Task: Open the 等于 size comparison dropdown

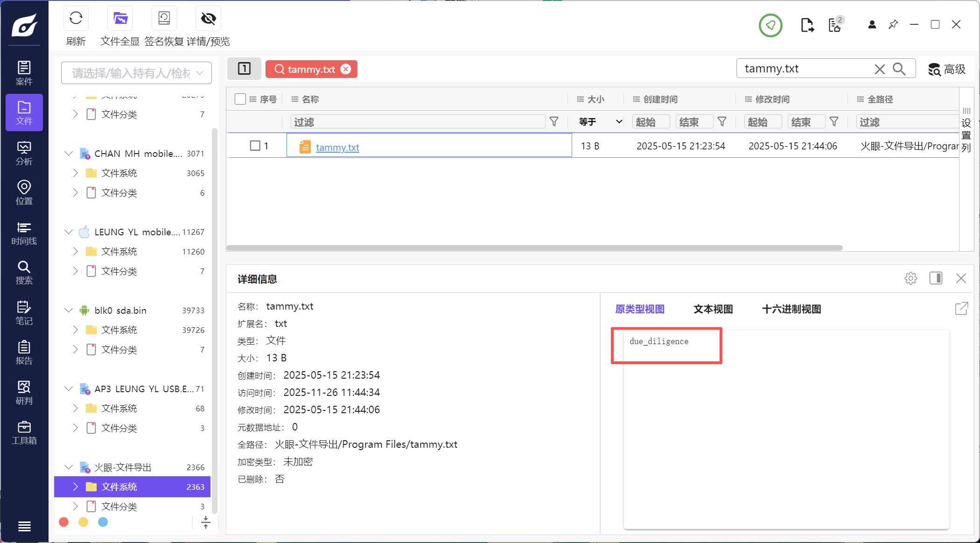Action: [x=600, y=122]
